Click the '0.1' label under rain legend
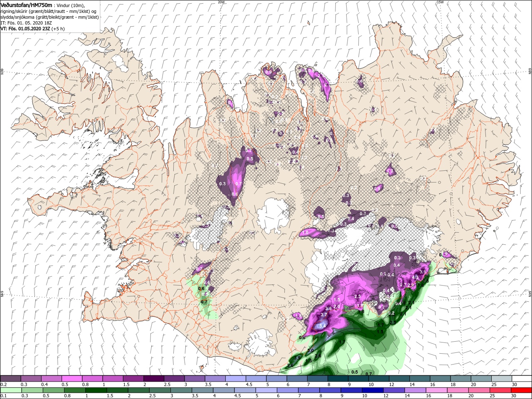Image resolution: width=532 pixels, height=399 pixels. coord(3,396)
